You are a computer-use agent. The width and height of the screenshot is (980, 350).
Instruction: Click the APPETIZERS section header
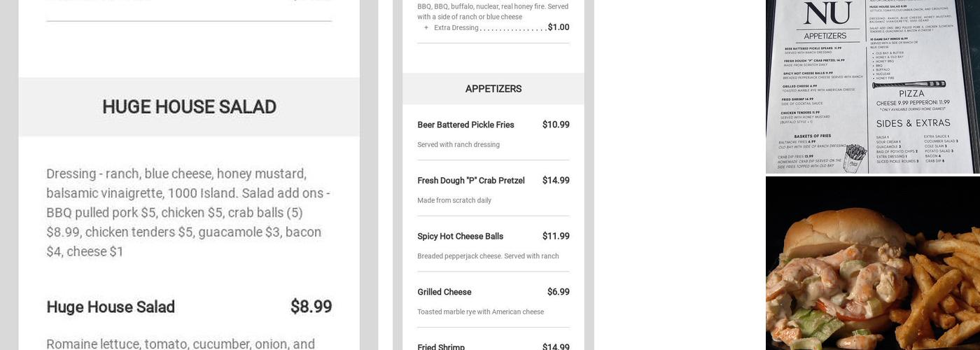493,89
